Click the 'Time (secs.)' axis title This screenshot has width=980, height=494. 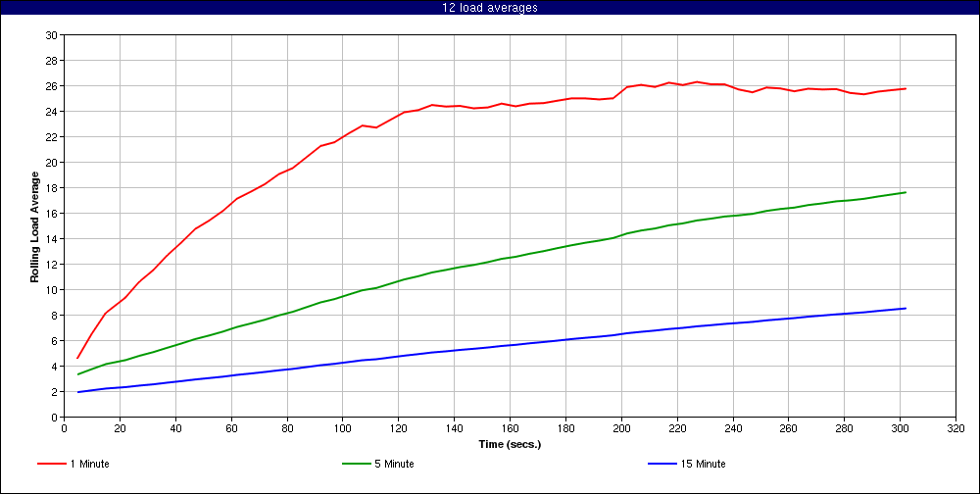[510, 445]
